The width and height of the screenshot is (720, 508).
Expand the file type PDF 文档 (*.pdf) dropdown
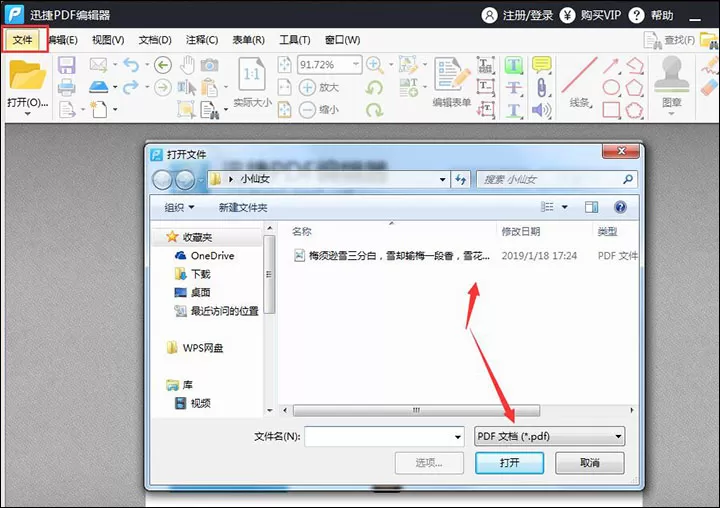click(x=619, y=436)
